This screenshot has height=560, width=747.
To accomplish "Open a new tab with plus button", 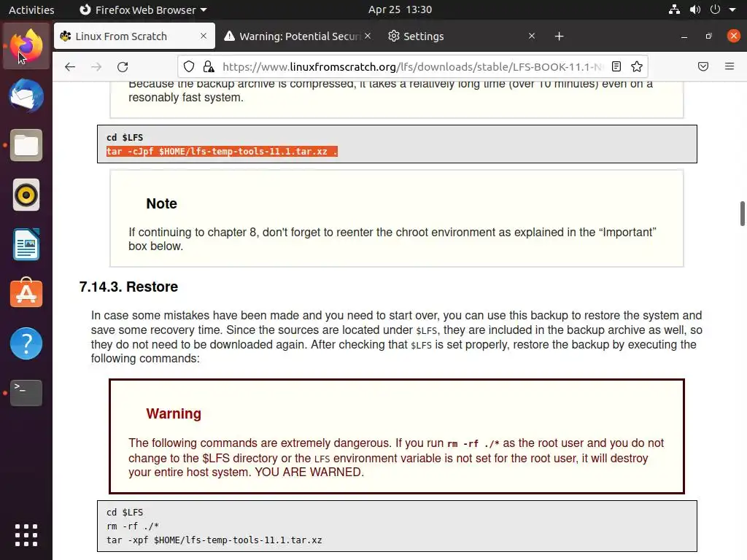I will coord(560,36).
